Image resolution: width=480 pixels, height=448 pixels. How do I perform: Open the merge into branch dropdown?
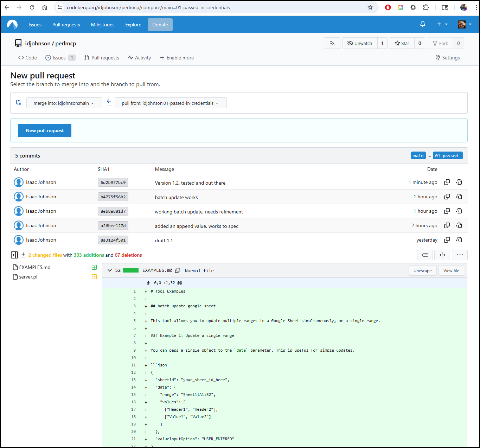(64, 103)
